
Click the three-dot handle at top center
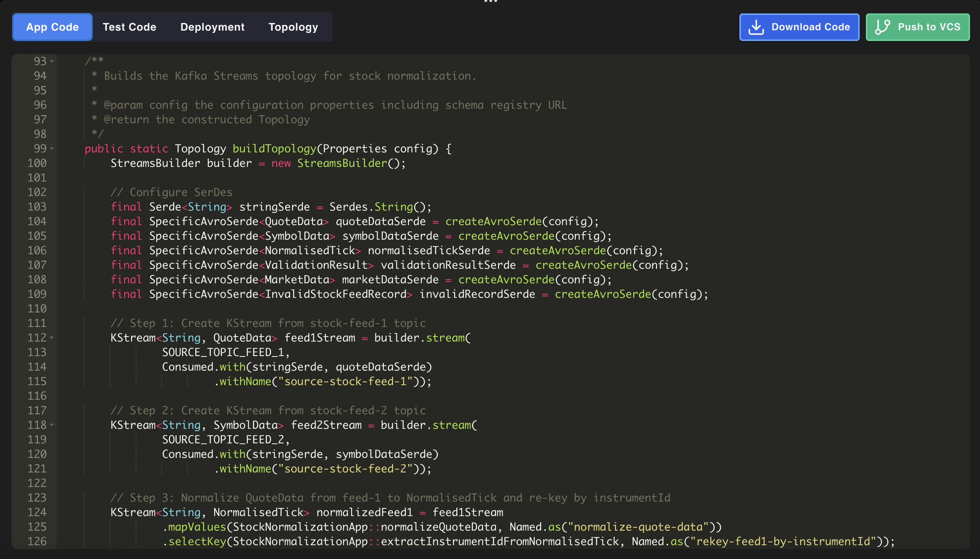click(490, 2)
